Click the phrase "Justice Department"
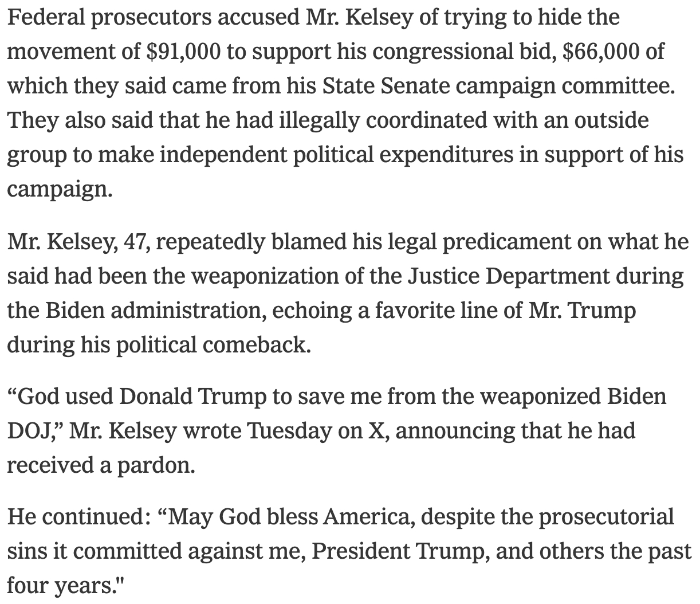The width and height of the screenshot is (700, 604). click(509, 277)
